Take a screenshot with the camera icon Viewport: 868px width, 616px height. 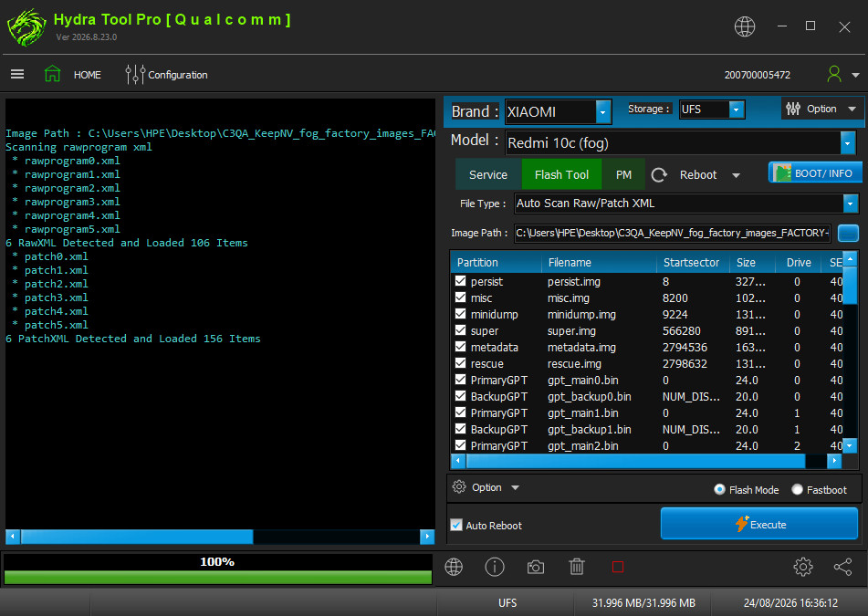tap(535, 568)
